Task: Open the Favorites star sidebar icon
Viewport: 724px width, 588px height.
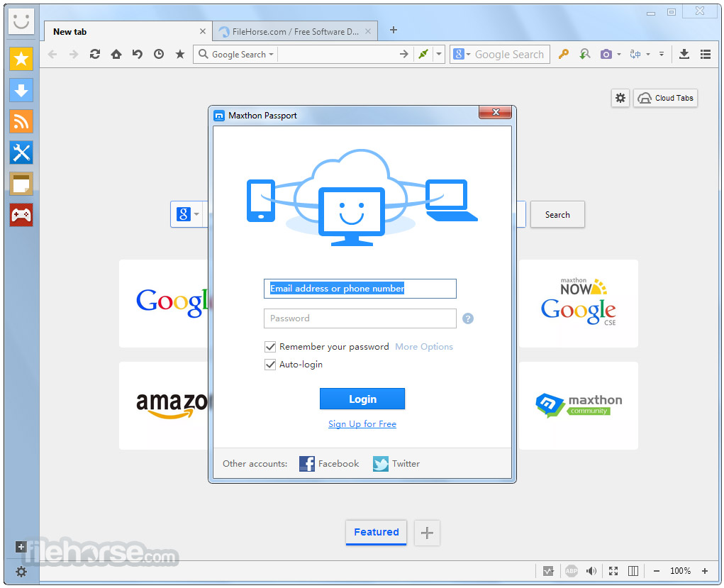Action: coord(21,59)
